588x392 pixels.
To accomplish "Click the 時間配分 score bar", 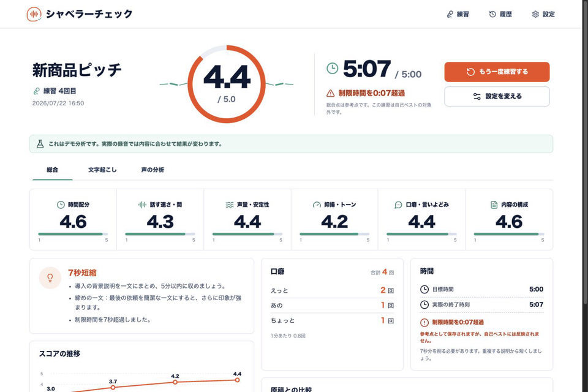I will tap(73, 234).
